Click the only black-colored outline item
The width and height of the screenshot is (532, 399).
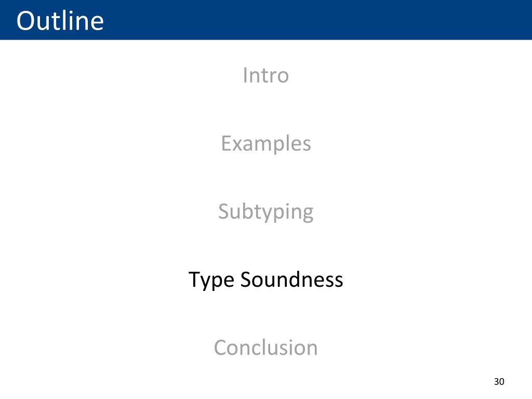coord(265,280)
